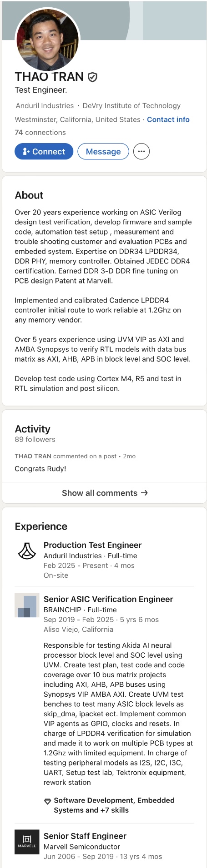Click the Marvell company logo
Screen dimensions: 207x868
27,842
